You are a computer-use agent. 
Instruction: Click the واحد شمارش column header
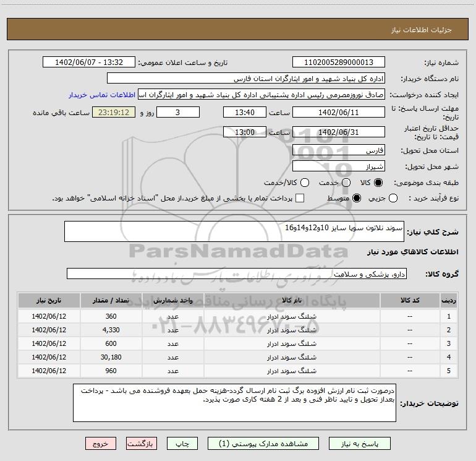pos(173,300)
